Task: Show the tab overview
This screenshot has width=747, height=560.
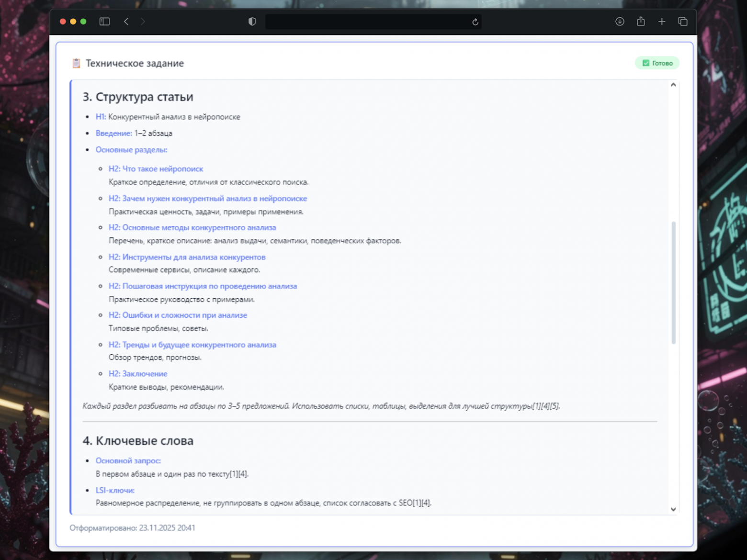Action: click(x=683, y=22)
